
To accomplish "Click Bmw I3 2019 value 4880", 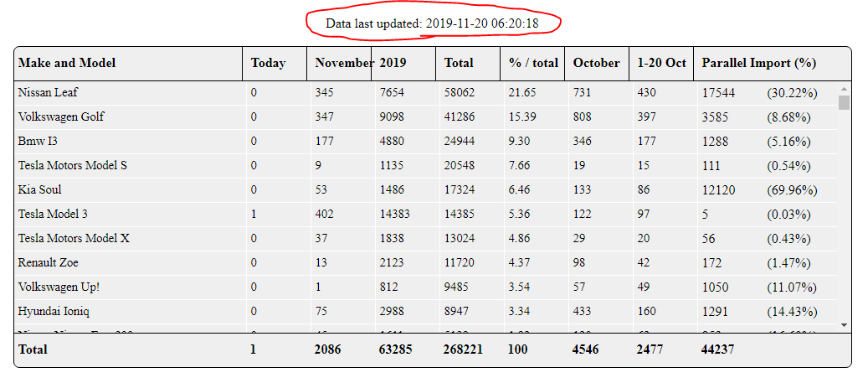I will 392,142.
